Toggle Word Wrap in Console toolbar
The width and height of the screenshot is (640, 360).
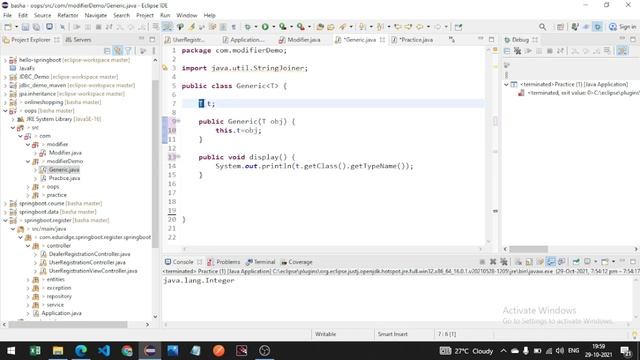pos(540,262)
